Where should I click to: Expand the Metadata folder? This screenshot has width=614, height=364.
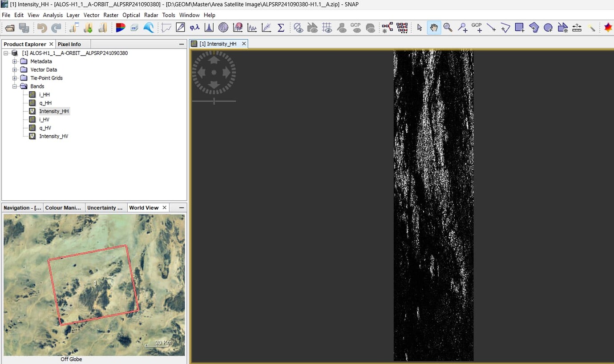14,61
